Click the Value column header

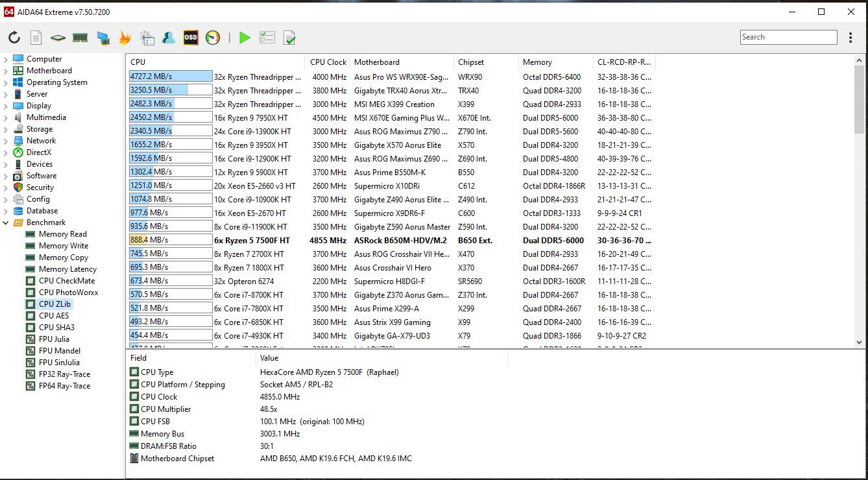tap(381, 358)
